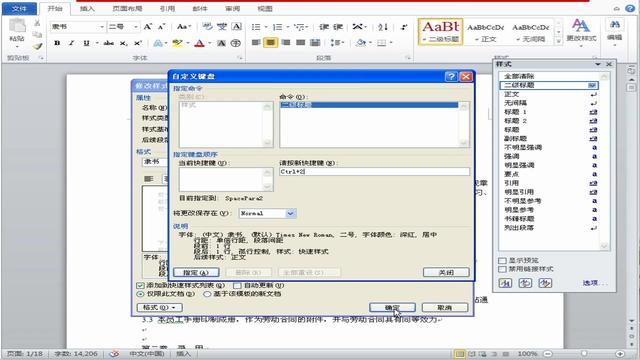Click the Options link in styles pane
The width and height of the screenshot is (640, 360).
click(x=595, y=282)
